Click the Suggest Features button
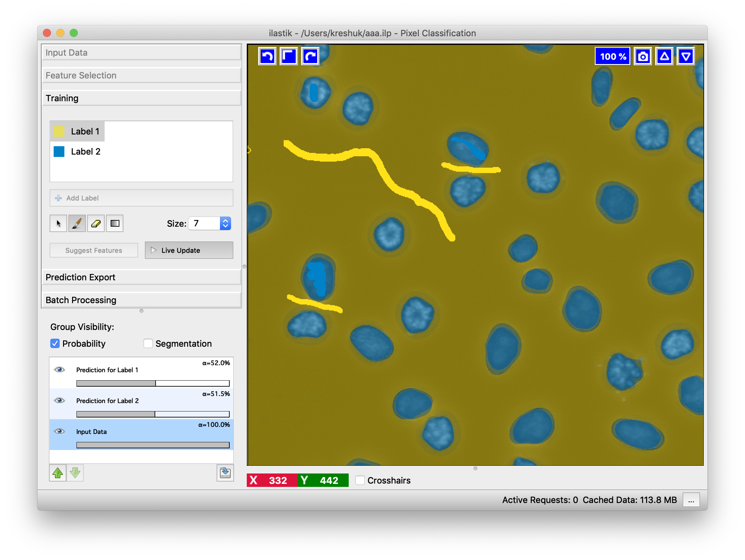Viewport: 745px width, 560px height. point(94,250)
